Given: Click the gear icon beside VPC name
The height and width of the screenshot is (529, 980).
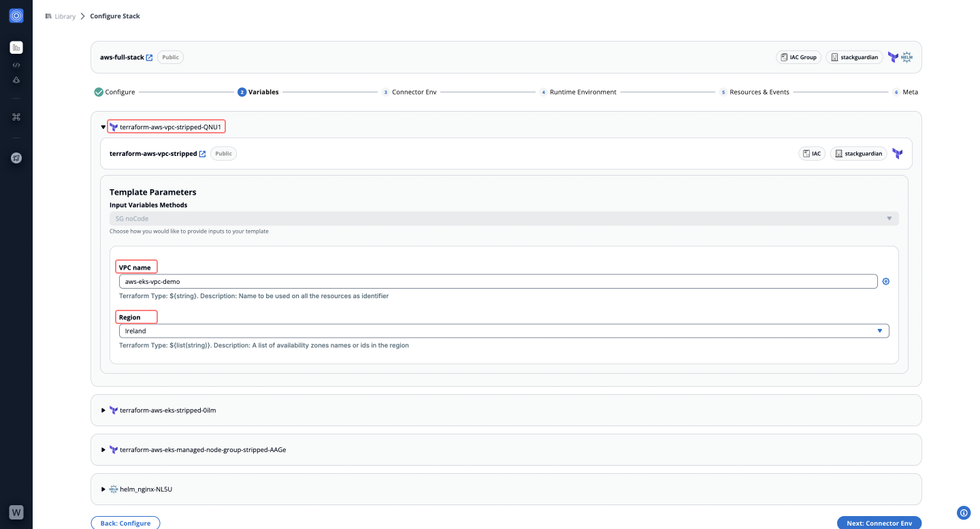Looking at the screenshot, I should [886, 281].
